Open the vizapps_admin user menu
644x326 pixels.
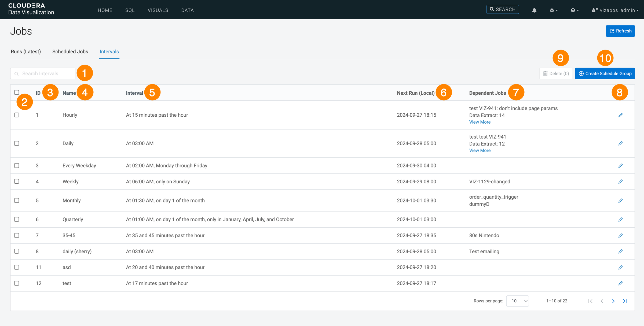click(x=615, y=10)
